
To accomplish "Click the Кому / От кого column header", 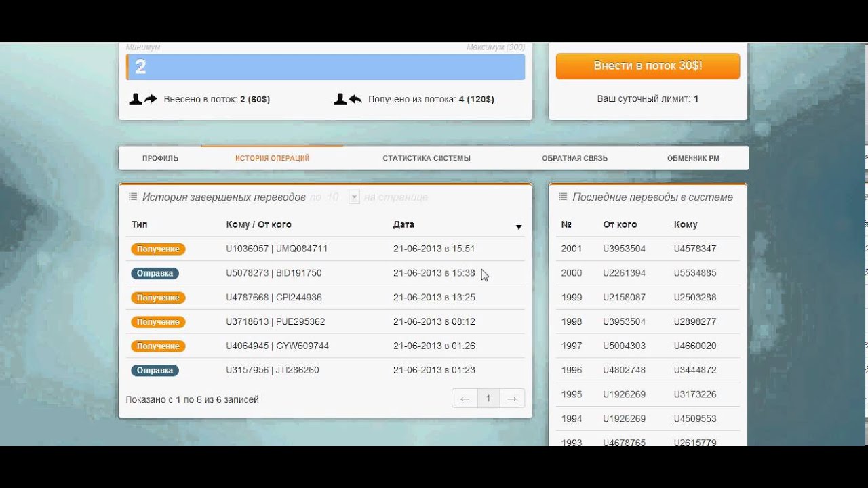I will [258, 224].
